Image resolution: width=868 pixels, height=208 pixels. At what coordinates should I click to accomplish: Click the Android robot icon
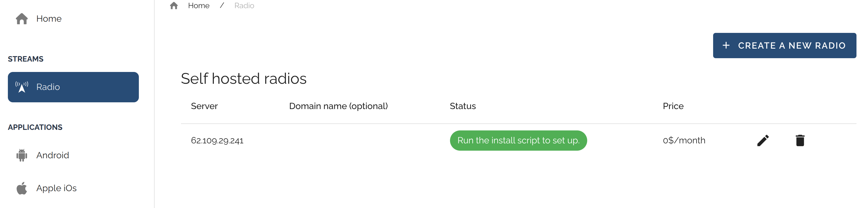coord(22,155)
